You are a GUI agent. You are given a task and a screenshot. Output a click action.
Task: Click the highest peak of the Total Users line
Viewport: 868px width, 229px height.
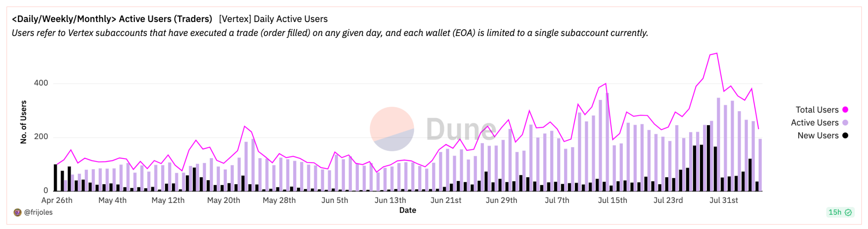[x=716, y=53]
